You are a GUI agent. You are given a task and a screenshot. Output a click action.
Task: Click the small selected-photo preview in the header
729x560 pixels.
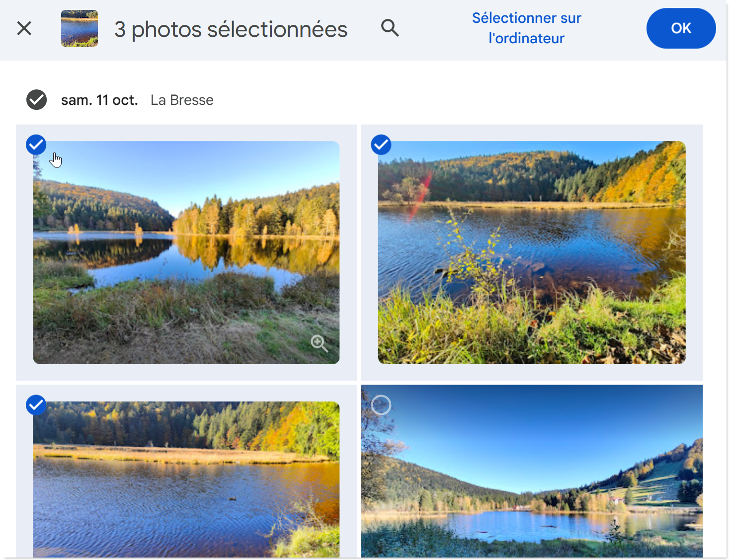80,28
